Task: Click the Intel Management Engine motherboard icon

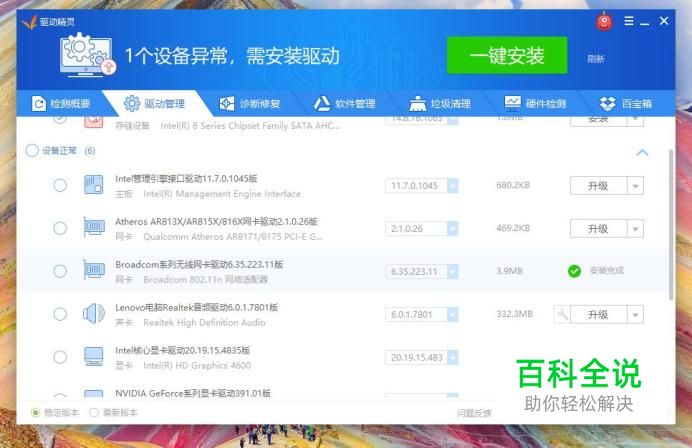Action: [94, 184]
